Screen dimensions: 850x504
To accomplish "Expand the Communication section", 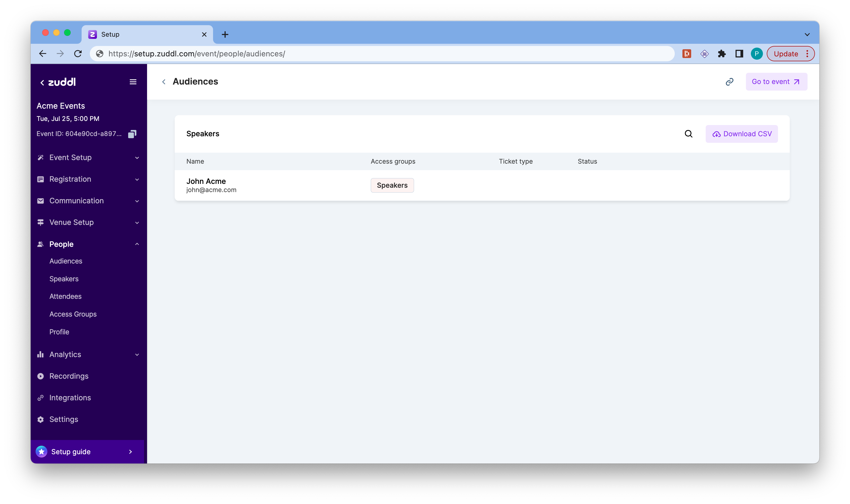I will click(x=137, y=201).
